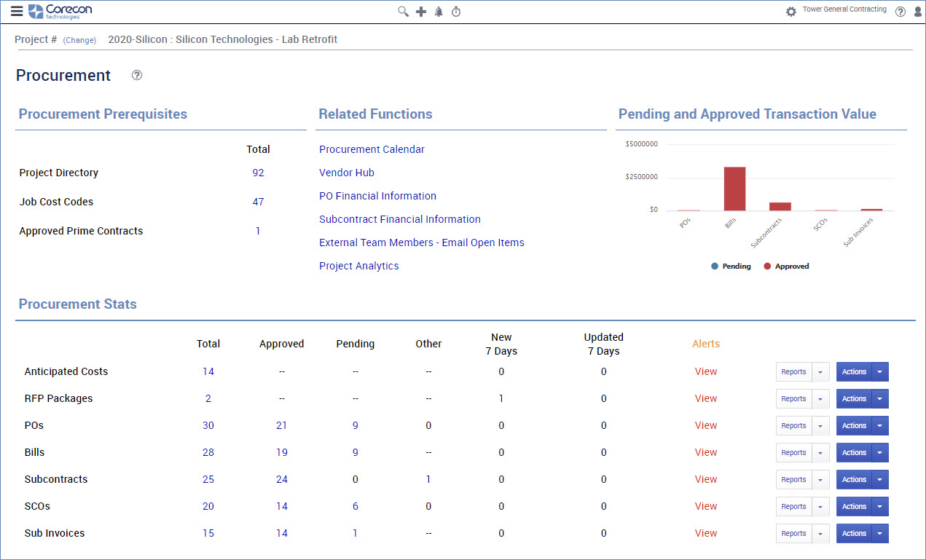The width and height of the screenshot is (926, 560).
Task: Open user profile icon
Action: tap(917, 12)
